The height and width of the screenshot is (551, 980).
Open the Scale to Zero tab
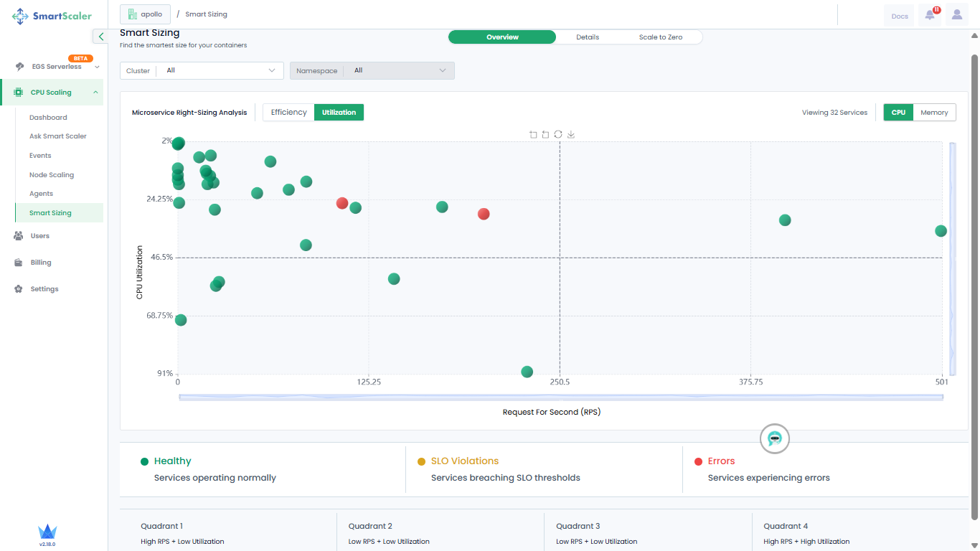[x=660, y=37]
